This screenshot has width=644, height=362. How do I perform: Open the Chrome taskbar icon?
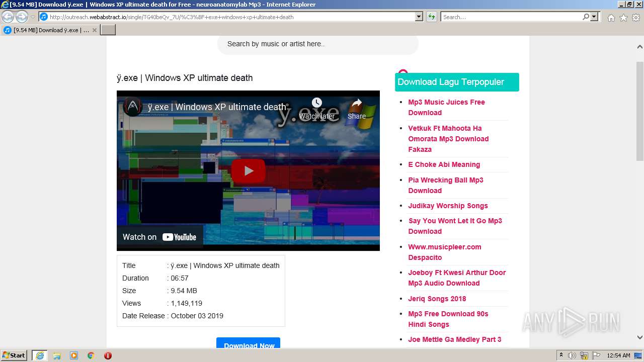91,355
